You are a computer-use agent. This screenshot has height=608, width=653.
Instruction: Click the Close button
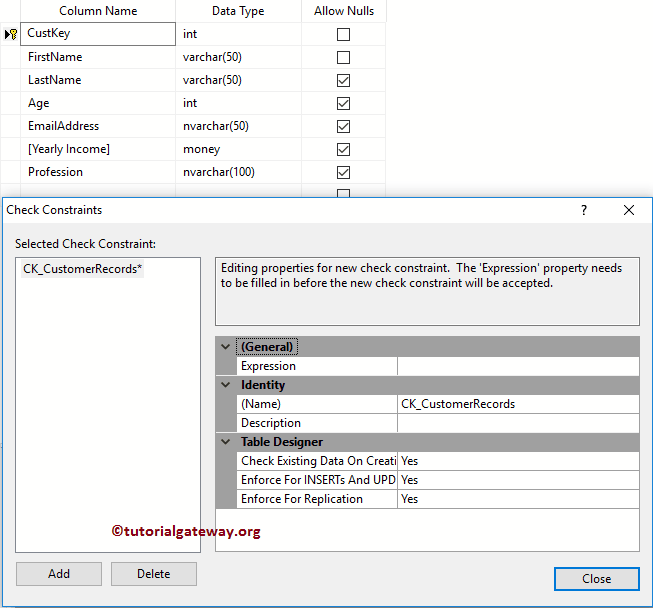pyautogui.click(x=596, y=579)
